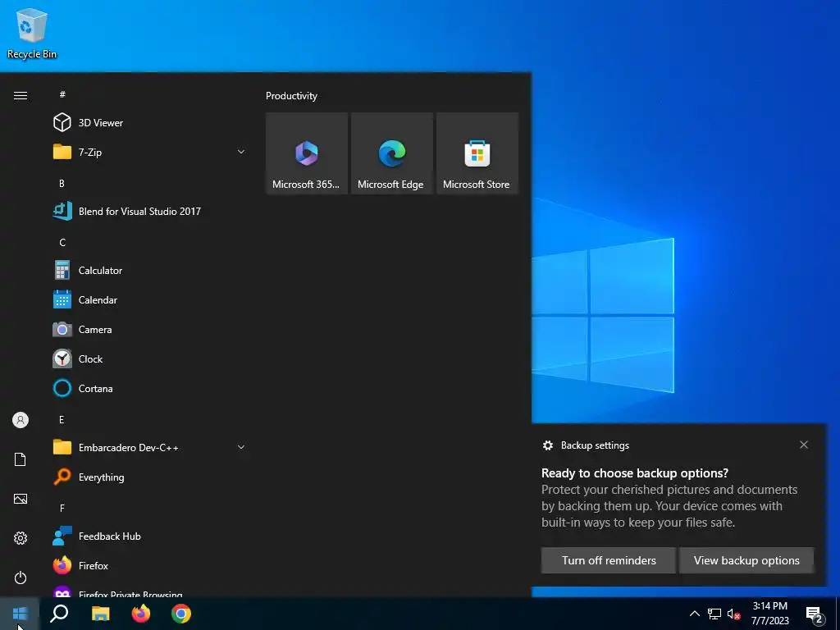Open Feedback Hub
840x630 pixels.
(149, 536)
